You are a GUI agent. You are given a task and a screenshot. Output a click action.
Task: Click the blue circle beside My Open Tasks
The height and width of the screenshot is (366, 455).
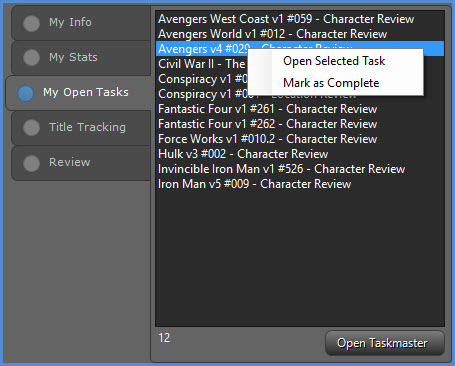(x=26, y=93)
